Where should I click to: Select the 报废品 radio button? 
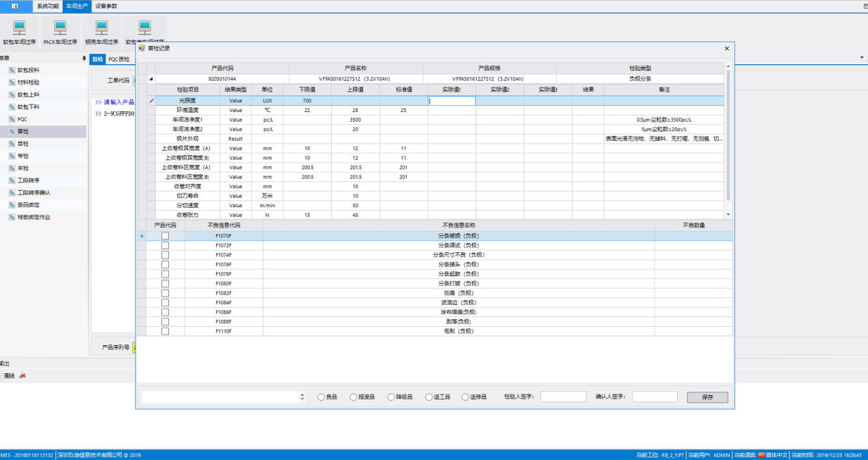[354, 397]
